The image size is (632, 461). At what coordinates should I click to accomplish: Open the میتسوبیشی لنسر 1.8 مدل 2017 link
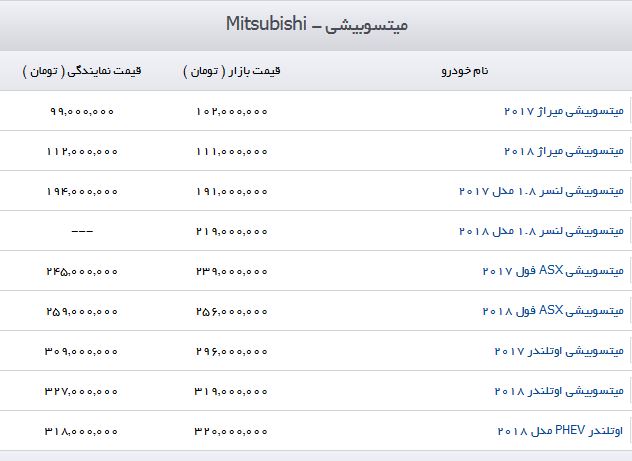click(541, 191)
